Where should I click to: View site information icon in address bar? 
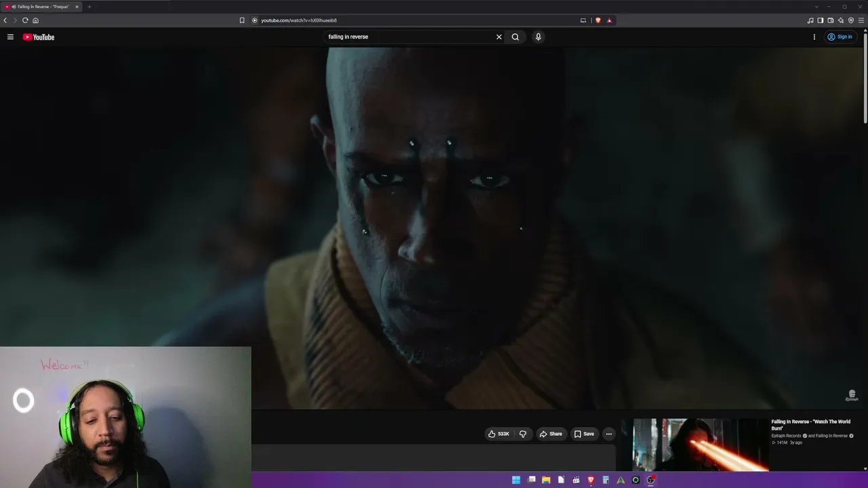pos(255,20)
